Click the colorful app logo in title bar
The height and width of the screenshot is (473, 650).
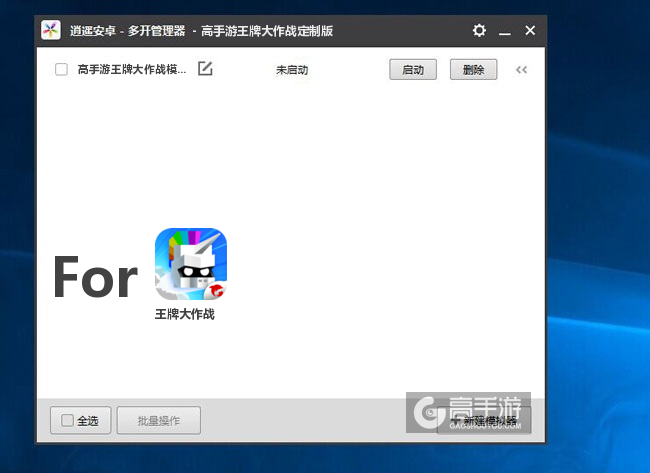(51, 30)
